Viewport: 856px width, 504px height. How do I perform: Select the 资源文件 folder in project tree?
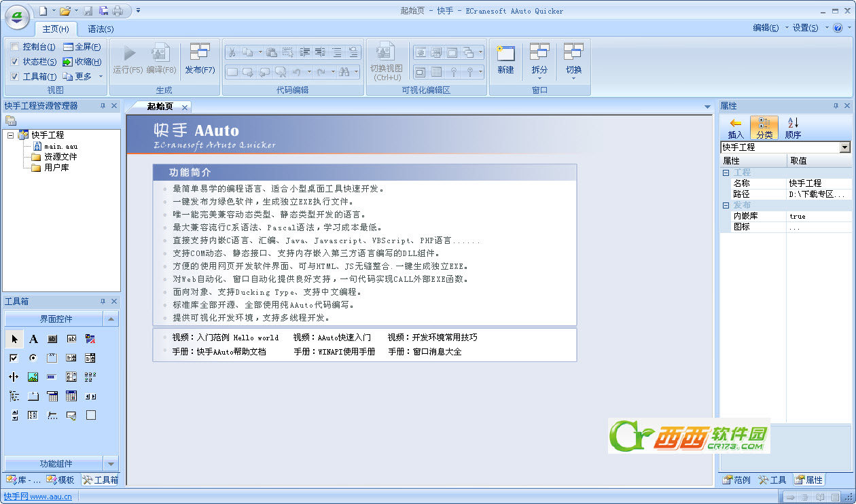pos(54,157)
